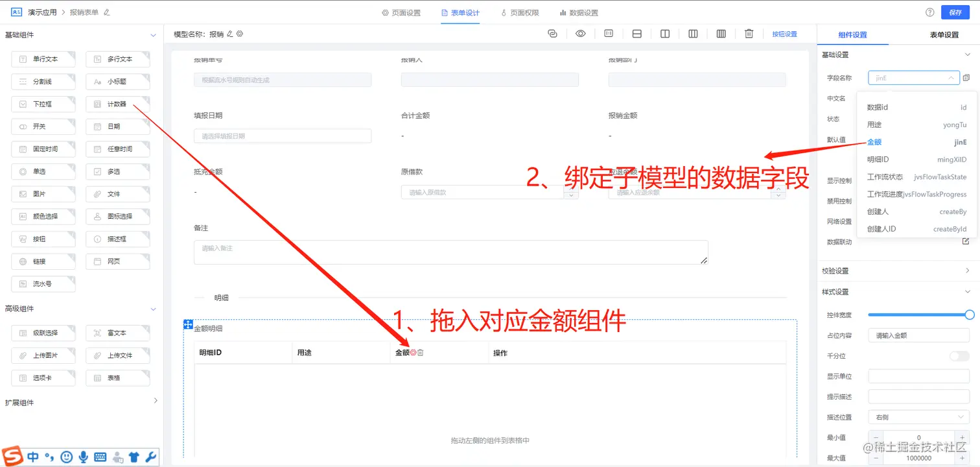Click the 占位内容 input field
The width and height of the screenshot is (980, 467).
click(x=918, y=335)
